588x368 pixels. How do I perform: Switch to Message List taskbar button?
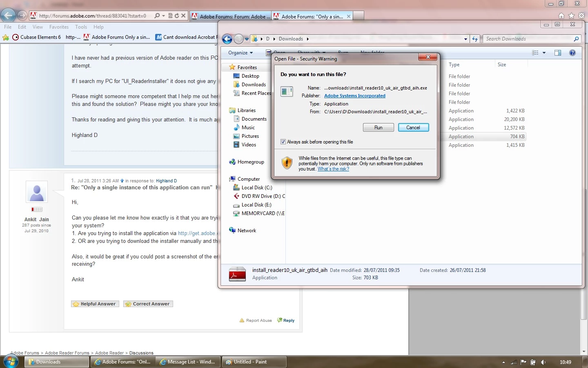point(188,362)
